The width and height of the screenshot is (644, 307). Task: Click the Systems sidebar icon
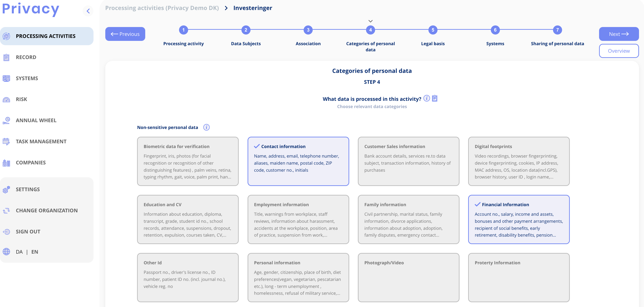[7, 78]
